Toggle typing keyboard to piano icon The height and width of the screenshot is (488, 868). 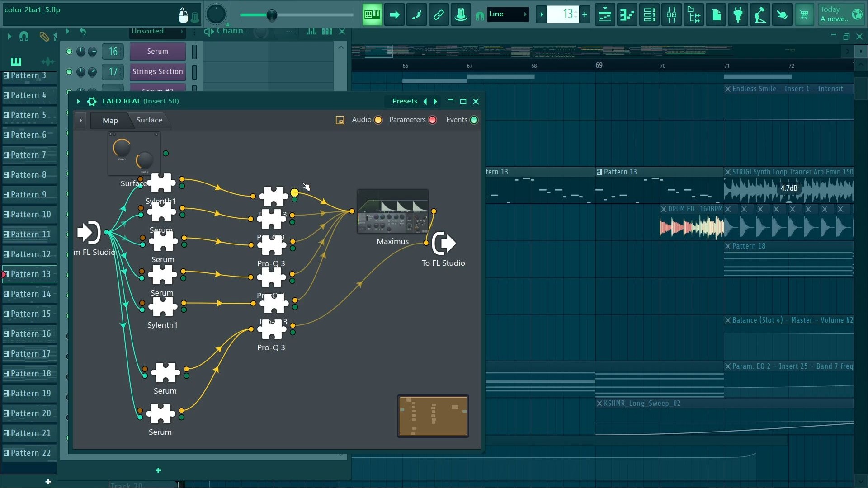point(372,14)
